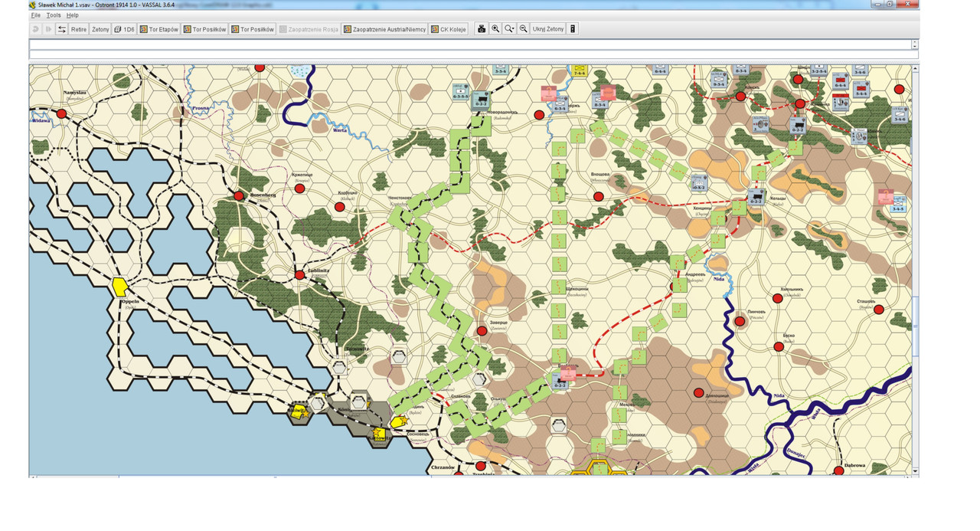Click the last toolbar icon after Ukryj Żetony

click(x=573, y=29)
